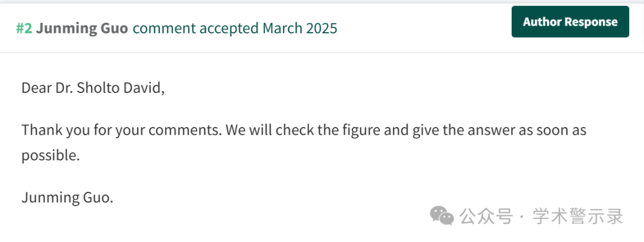Click the 公众号 watermark label
The width and height of the screenshot is (644, 242).
point(487,216)
